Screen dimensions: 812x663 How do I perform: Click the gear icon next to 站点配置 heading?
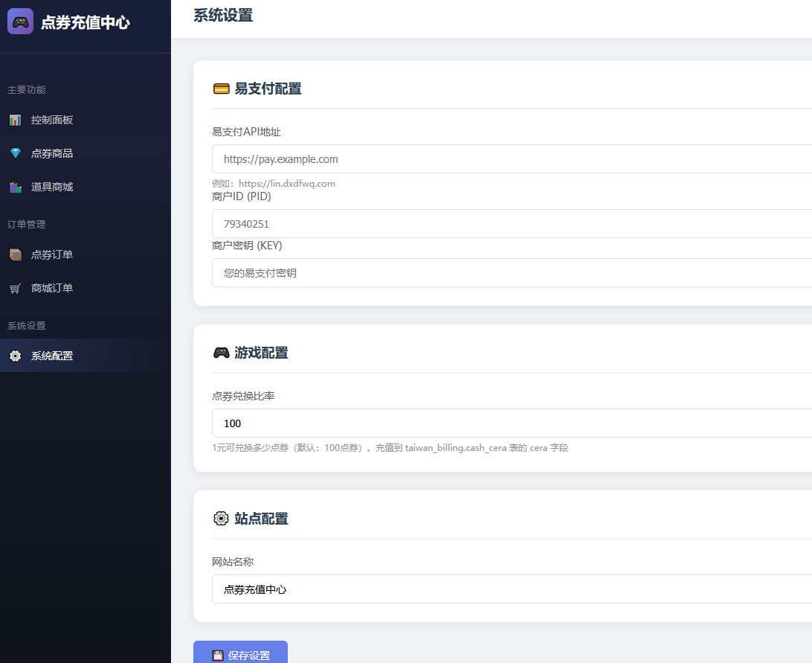point(221,518)
